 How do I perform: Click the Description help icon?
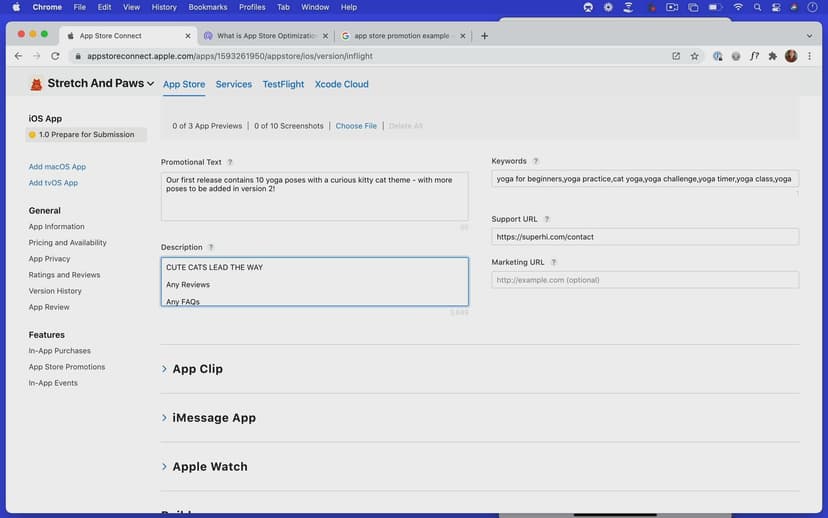click(211, 247)
